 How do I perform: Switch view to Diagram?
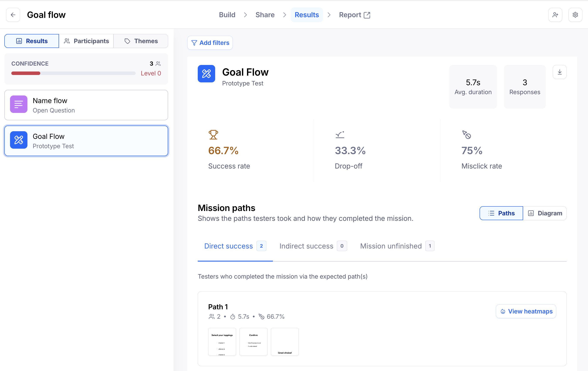pos(545,213)
